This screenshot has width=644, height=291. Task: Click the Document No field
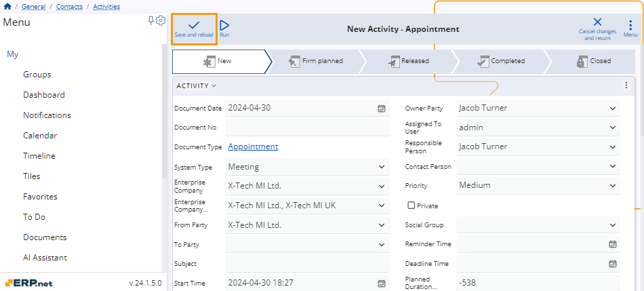point(307,128)
